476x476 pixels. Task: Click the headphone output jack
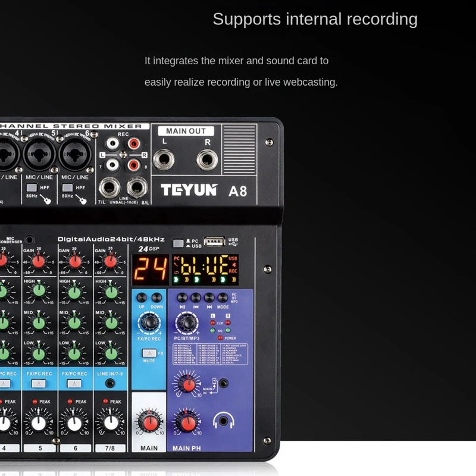(224, 421)
